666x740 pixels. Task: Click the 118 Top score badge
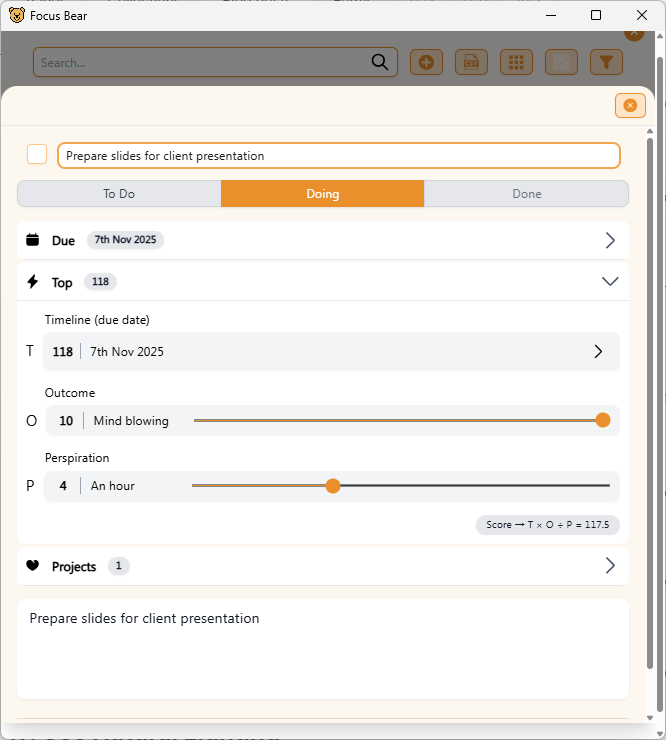click(x=100, y=282)
